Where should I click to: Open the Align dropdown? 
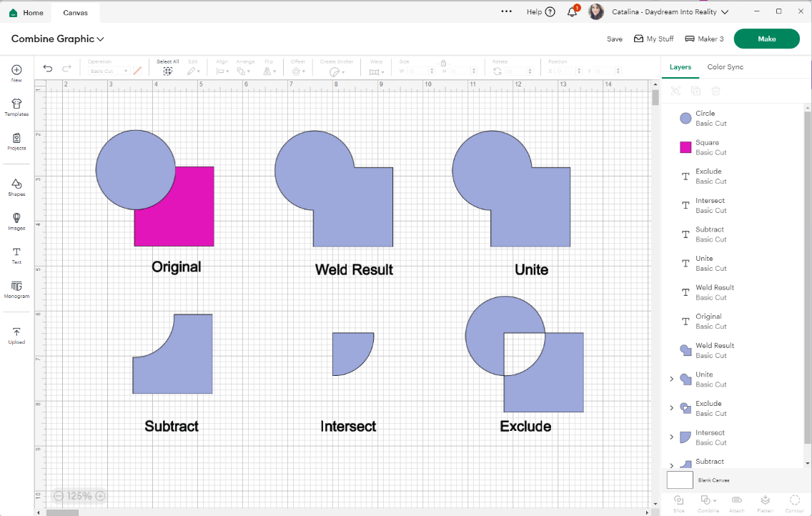(x=223, y=71)
